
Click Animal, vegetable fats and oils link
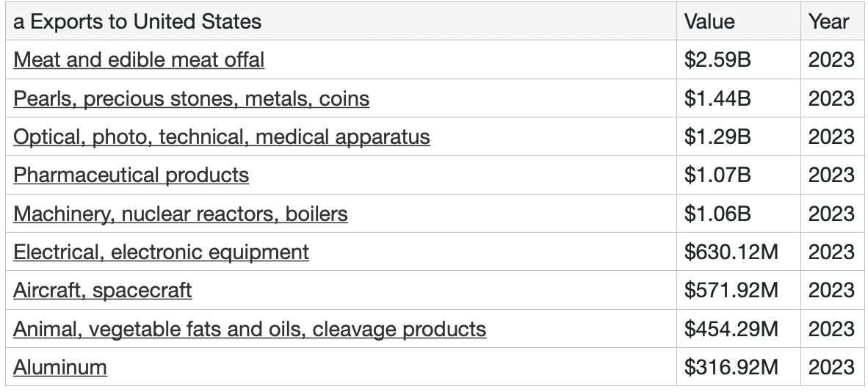click(x=249, y=329)
